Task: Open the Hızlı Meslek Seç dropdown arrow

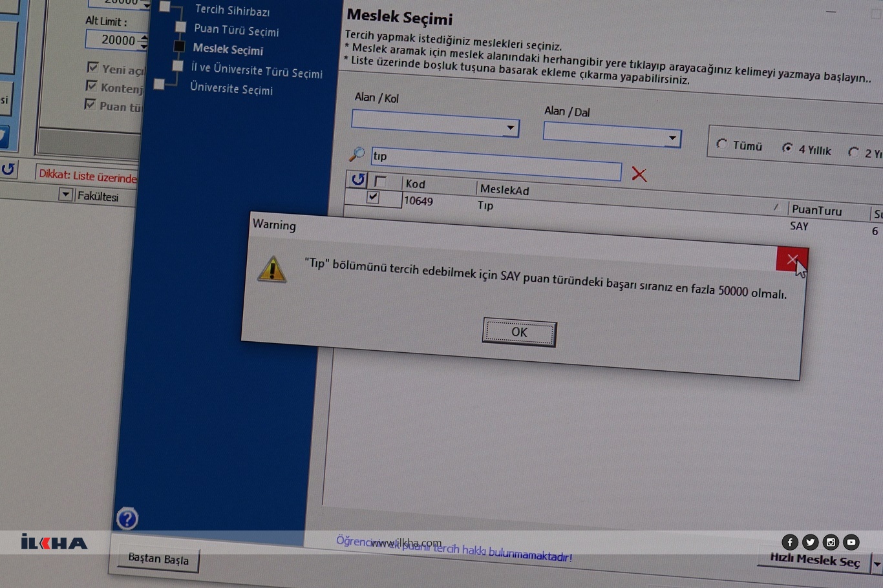Action: pos(877,564)
